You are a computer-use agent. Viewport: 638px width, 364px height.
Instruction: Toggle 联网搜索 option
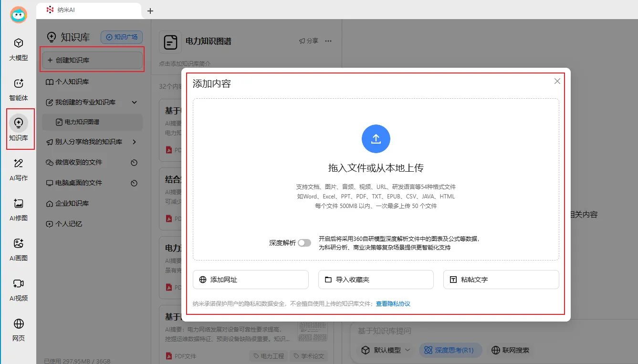511,350
